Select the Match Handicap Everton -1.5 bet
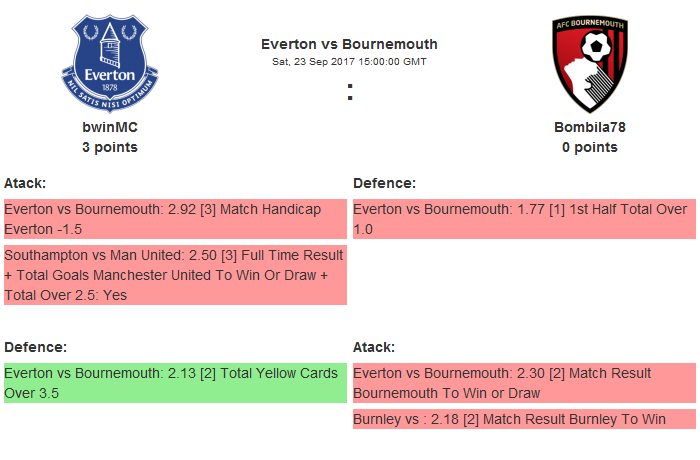 [x=174, y=219]
